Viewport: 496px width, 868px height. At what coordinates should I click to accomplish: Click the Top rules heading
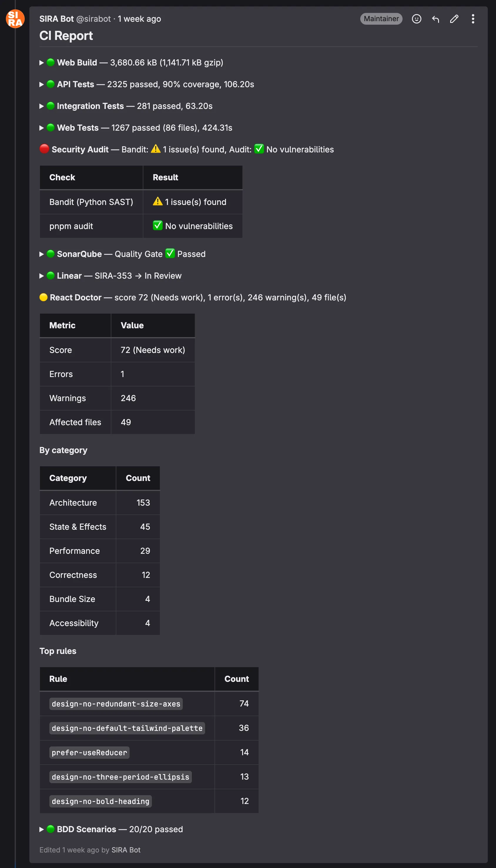58,651
